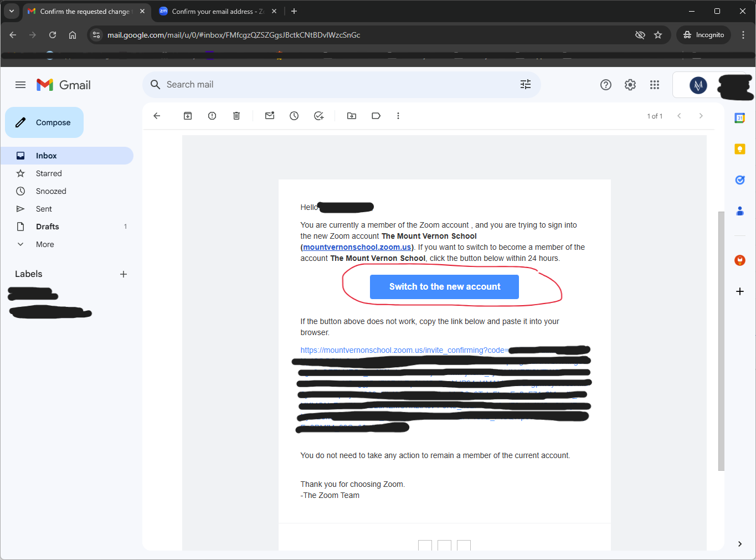Apply a label to this email
The image size is (756, 560).
(376, 116)
